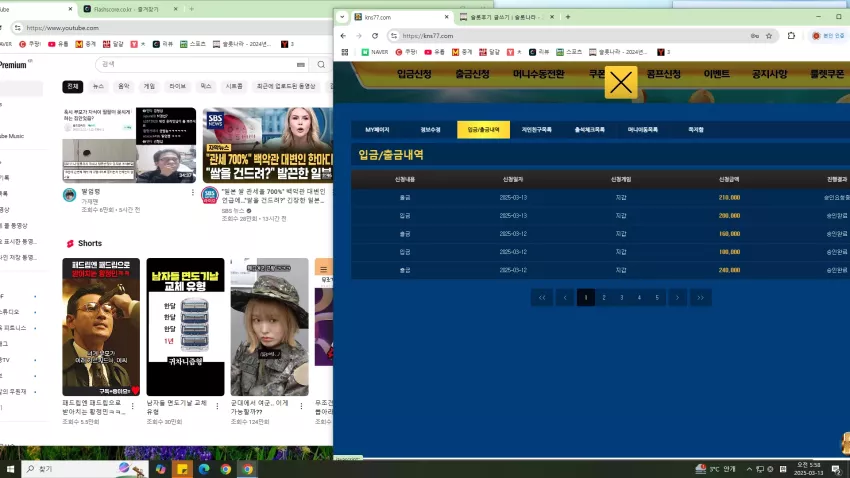Click the YouTube search magnifier button

321,64
